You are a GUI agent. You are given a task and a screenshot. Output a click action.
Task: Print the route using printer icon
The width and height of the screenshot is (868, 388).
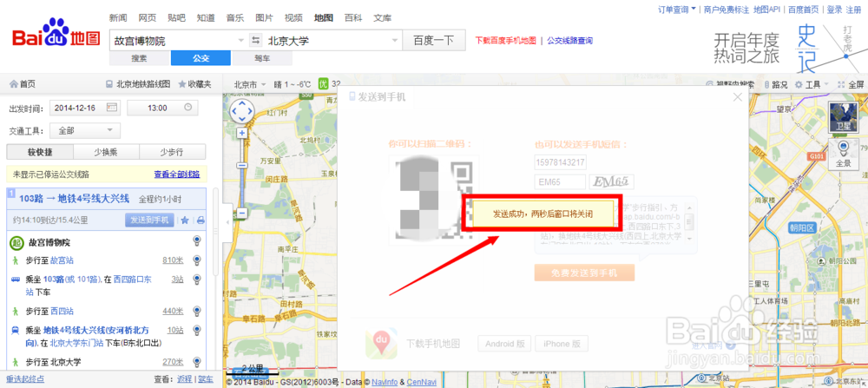click(201, 220)
